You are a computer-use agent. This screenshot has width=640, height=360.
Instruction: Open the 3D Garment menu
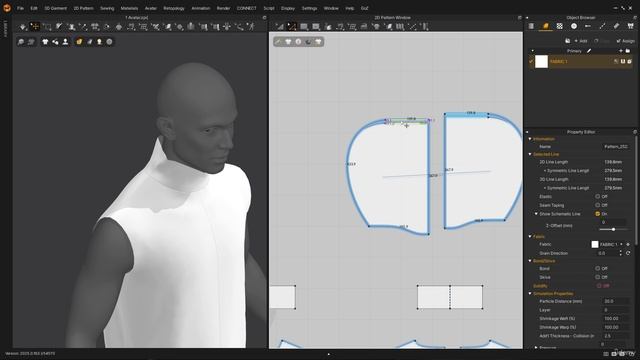click(x=56, y=8)
